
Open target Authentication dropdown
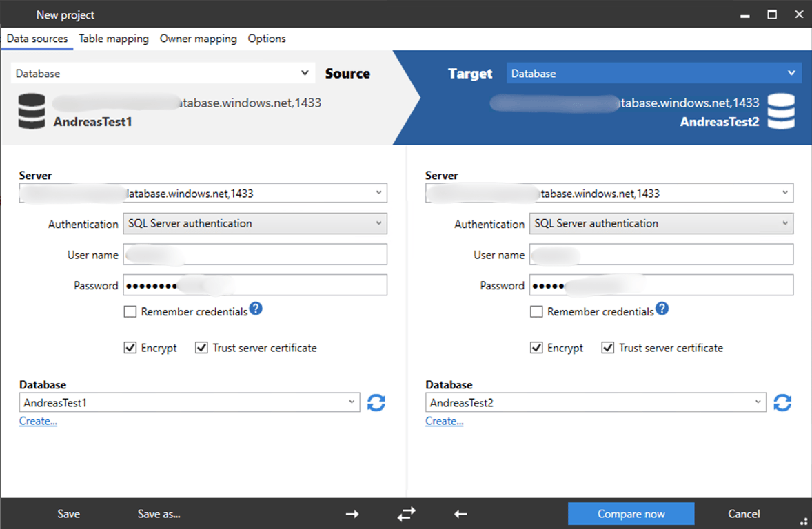point(661,224)
